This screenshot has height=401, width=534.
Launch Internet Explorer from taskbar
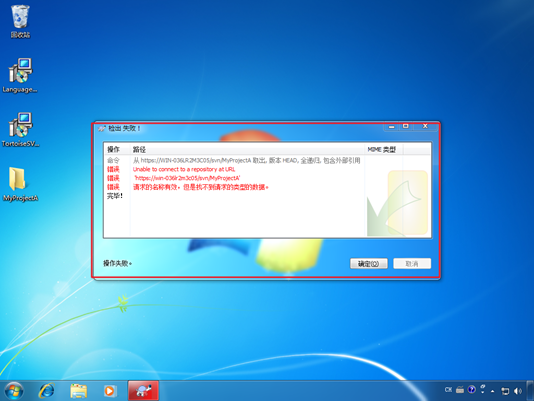click(47, 391)
